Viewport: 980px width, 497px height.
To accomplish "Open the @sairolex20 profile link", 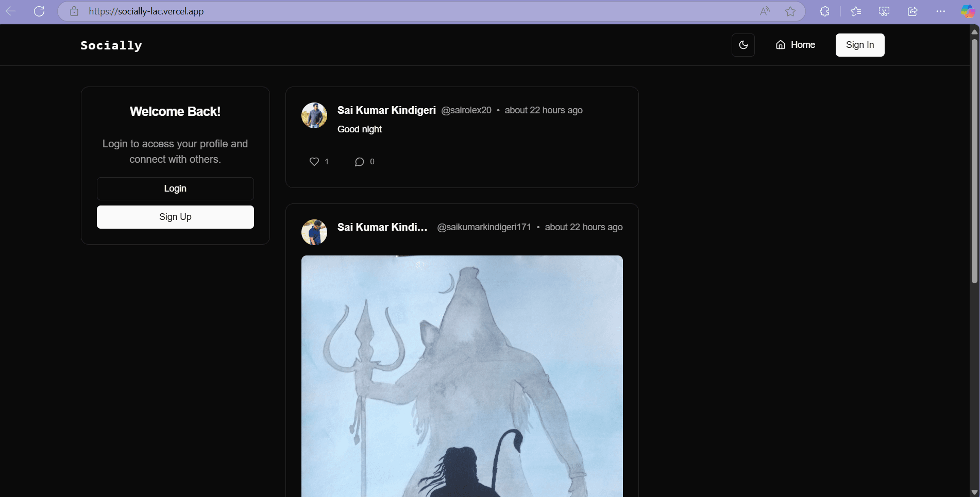I will (466, 110).
